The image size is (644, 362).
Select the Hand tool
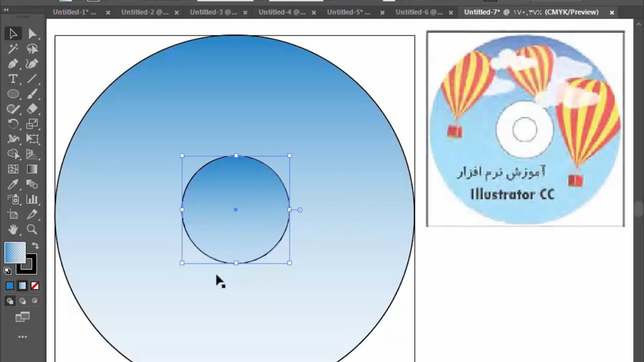pos(13,230)
